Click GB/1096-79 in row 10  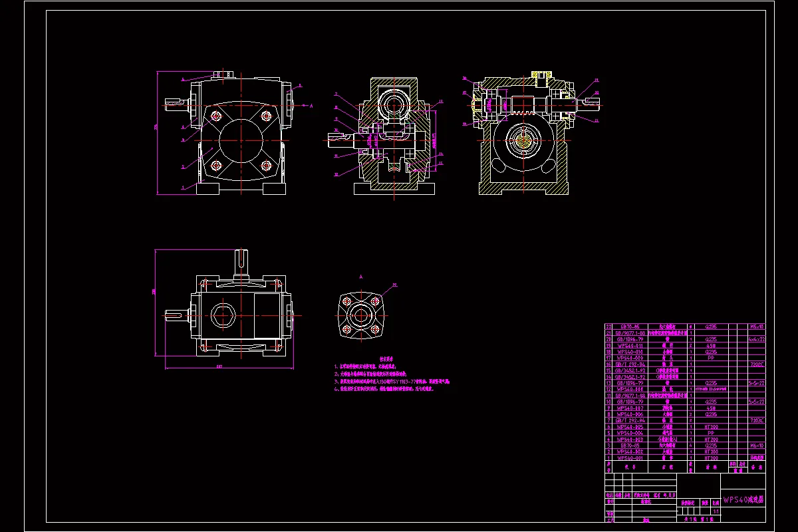[x=630, y=402]
